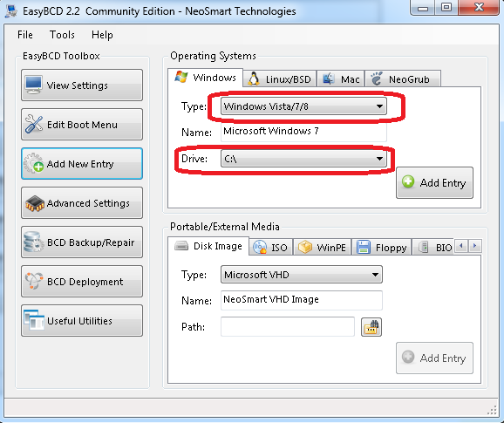The image size is (504, 423).
Task: Click the Microsoft Windows 7 name field
Action: click(303, 132)
